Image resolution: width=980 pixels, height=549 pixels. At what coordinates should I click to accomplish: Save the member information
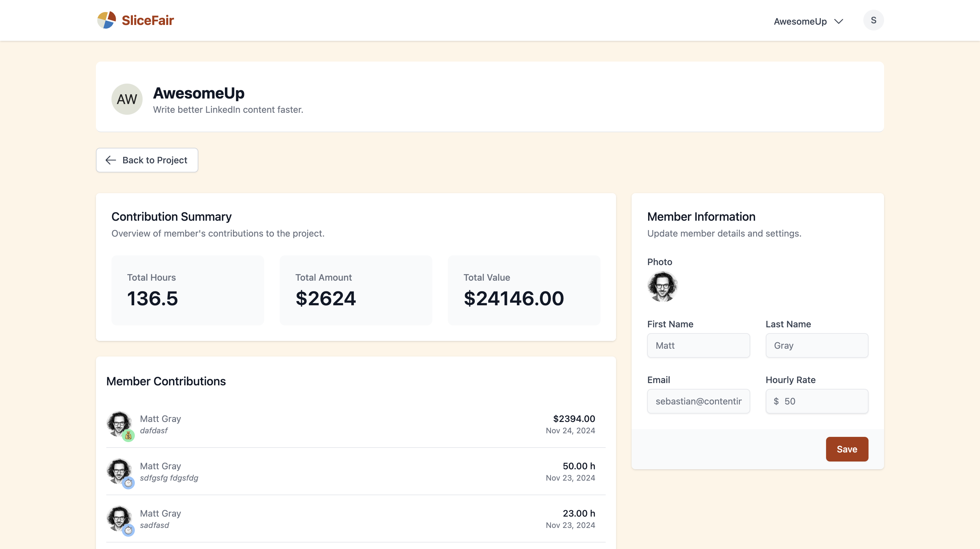click(x=846, y=449)
